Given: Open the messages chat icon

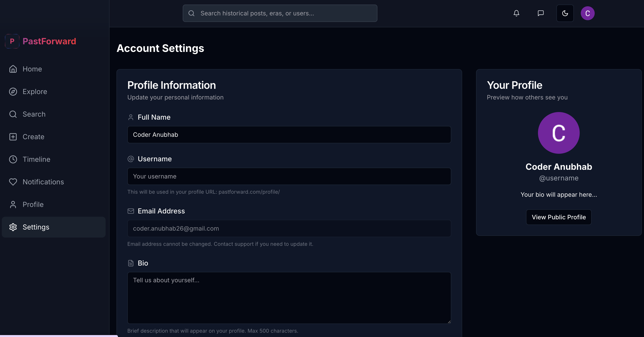Looking at the screenshot, I should 541,13.
